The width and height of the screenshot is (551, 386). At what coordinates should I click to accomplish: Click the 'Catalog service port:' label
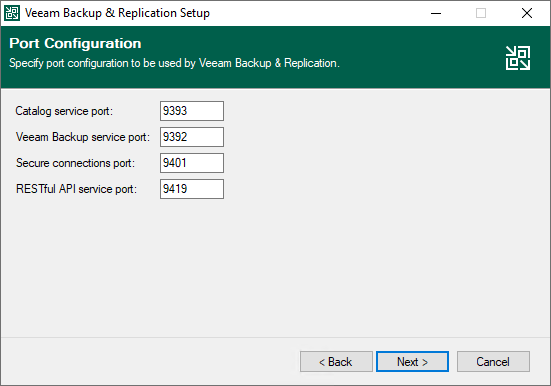click(x=64, y=111)
